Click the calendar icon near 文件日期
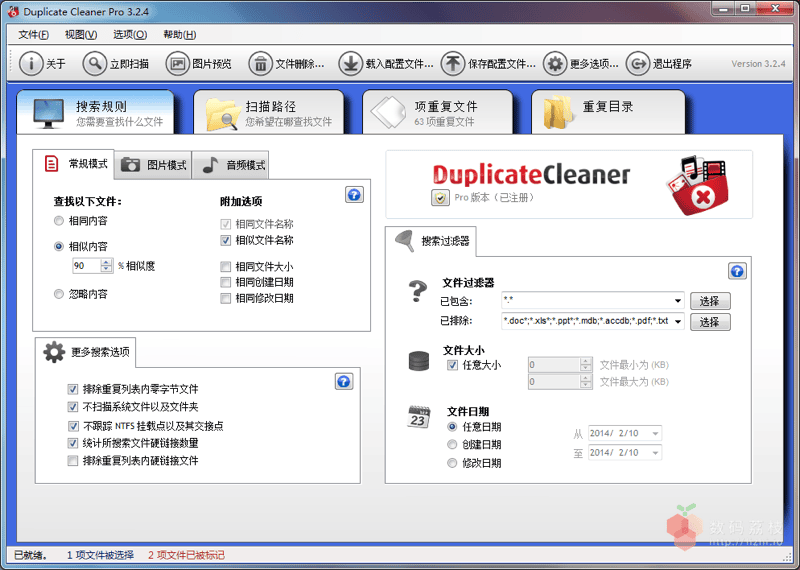 coord(419,417)
